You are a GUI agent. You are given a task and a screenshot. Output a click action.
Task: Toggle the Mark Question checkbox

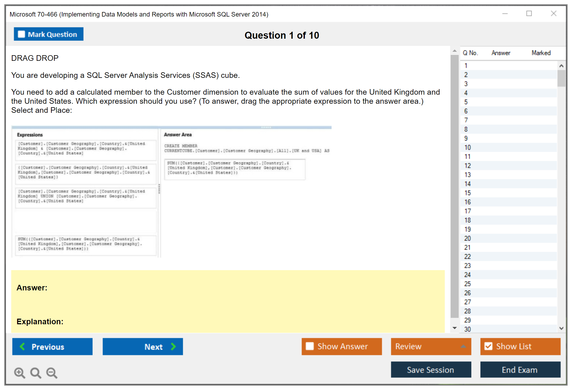point(21,34)
